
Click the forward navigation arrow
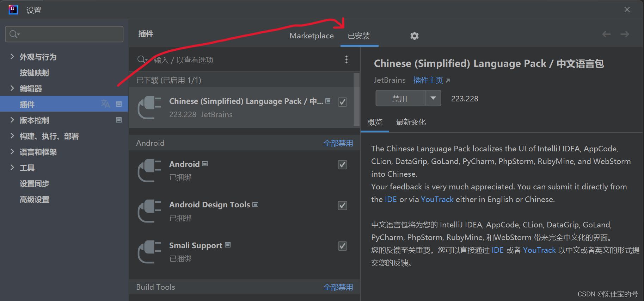[625, 34]
